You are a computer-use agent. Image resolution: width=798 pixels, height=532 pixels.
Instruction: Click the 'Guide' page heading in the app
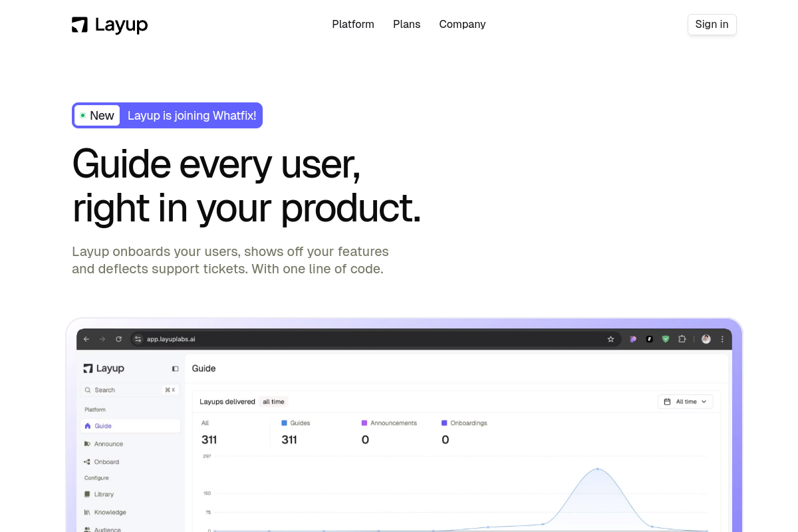click(203, 368)
